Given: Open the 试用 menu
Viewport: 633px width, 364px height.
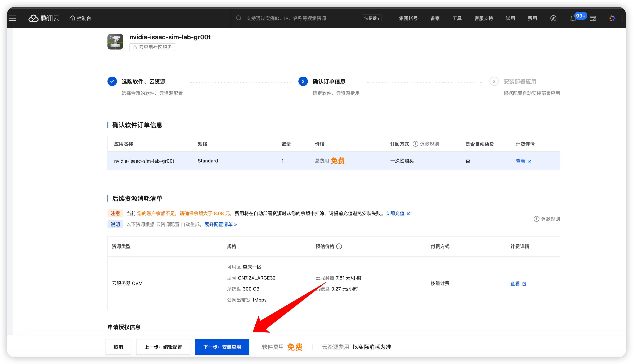Looking at the screenshot, I should 510,18.
